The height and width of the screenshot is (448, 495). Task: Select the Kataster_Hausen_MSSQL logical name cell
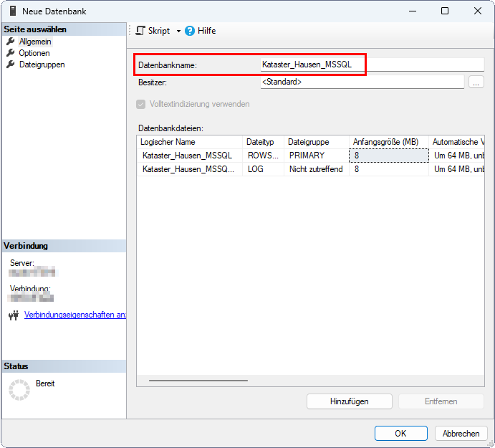pos(190,156)
